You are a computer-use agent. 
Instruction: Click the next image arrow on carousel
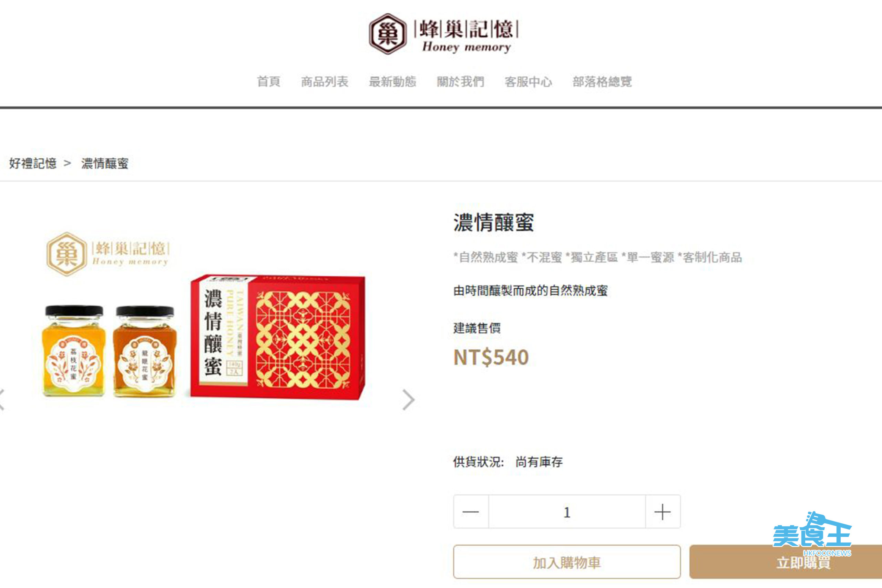tap(408, 400)
